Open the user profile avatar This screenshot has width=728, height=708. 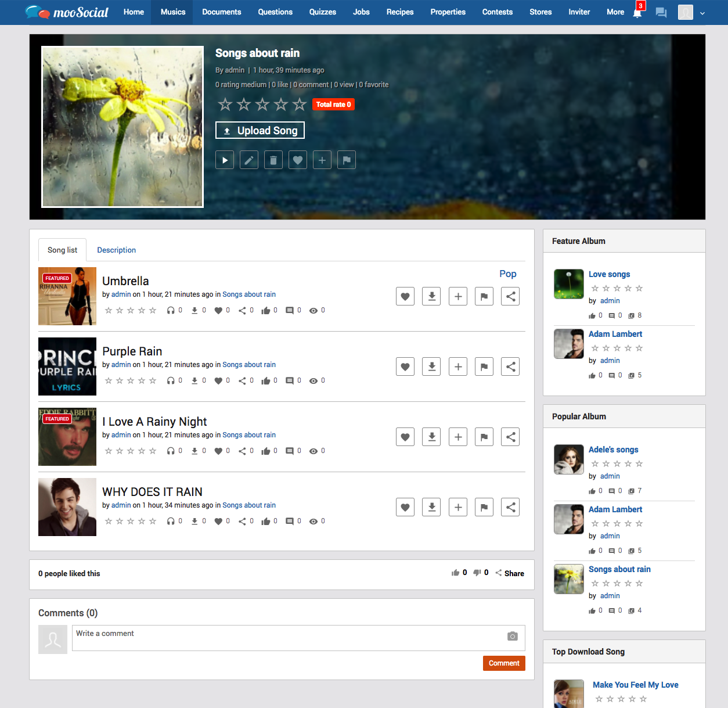pos(686,12)
